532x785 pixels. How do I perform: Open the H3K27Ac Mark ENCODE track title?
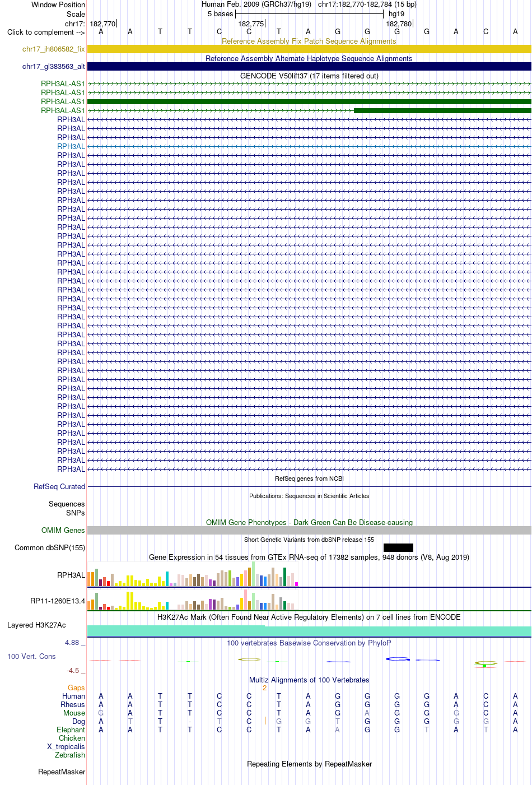(309, 617)
